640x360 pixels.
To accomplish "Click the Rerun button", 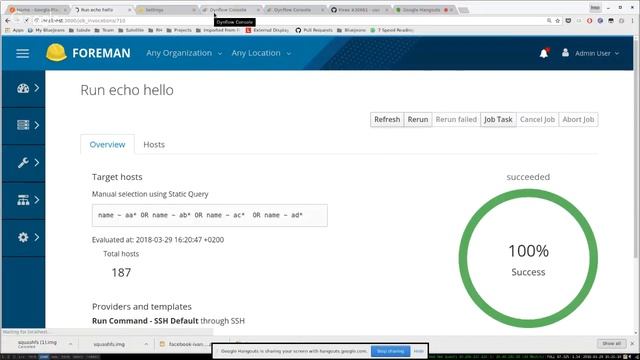I will pos(418,120).
